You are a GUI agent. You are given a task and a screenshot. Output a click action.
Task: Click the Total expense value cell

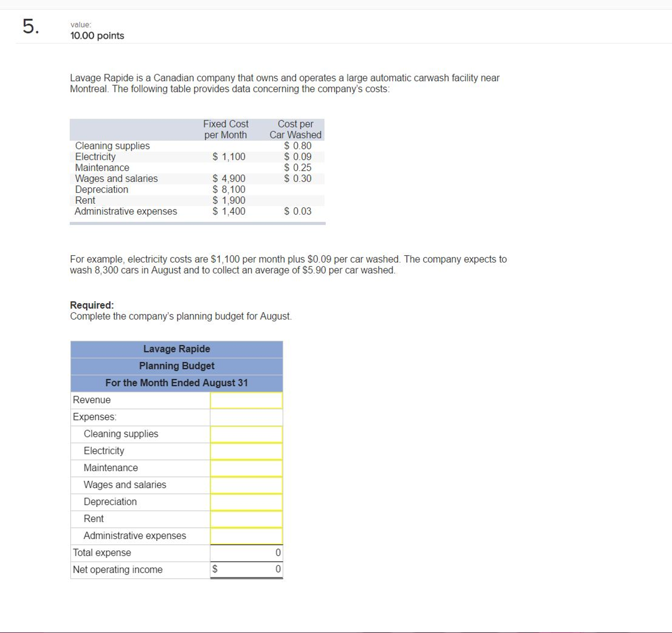(246, 553)
